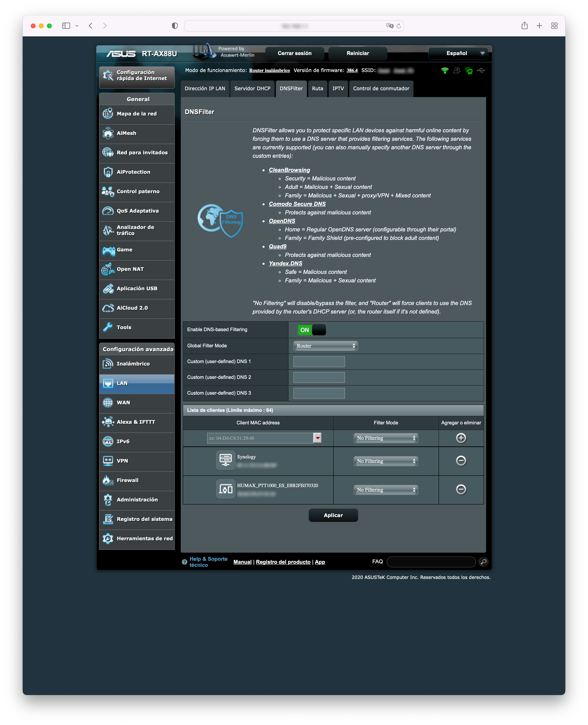
Task: Click Router inalámbrico mode link
Action: click(269, 71)
